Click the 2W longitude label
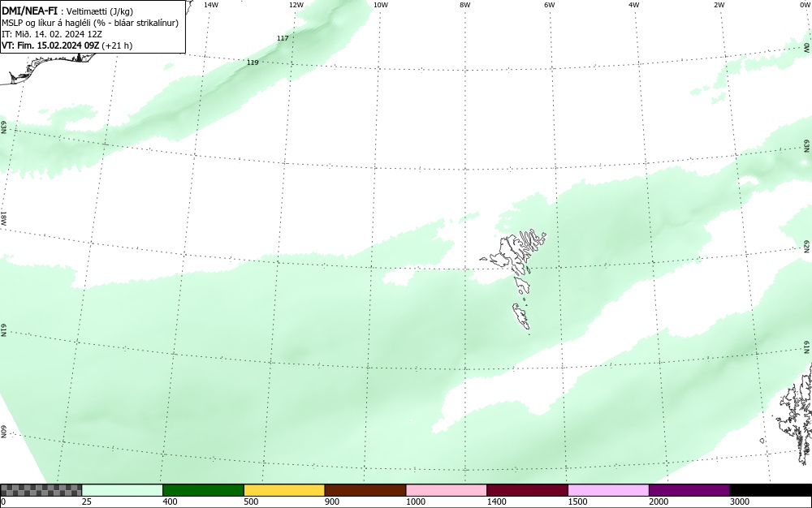 click(x=719, y=5)
